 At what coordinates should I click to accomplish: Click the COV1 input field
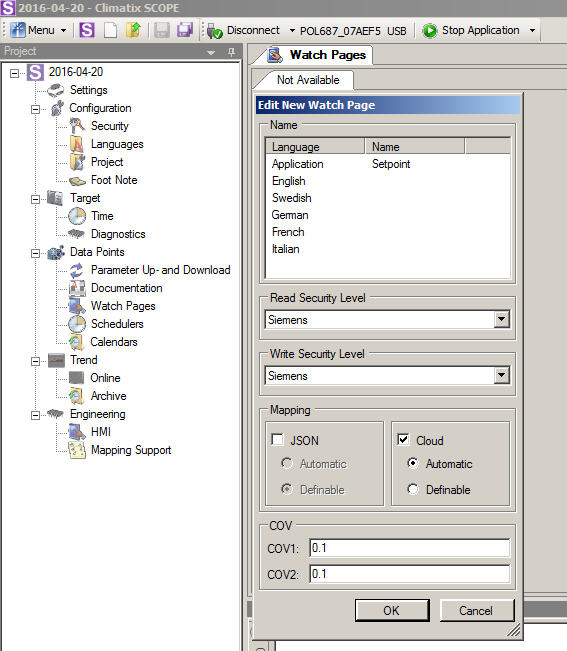[409, 548]
